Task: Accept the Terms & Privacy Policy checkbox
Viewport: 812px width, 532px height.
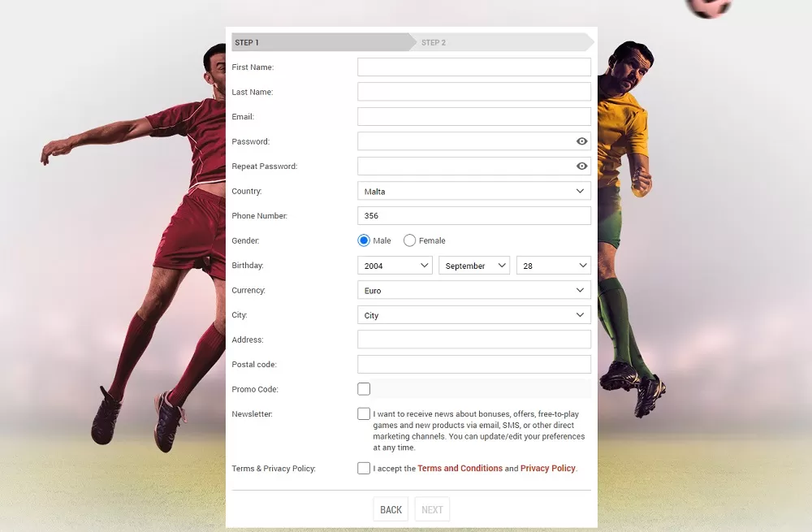Action: point(364,469)
